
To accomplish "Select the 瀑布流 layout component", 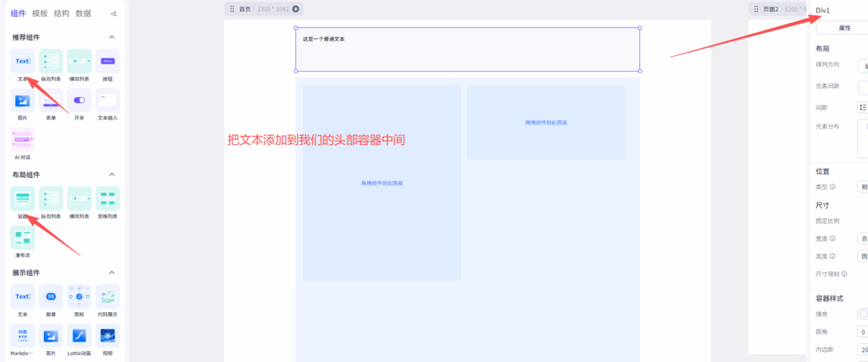I will click(23, 238).
